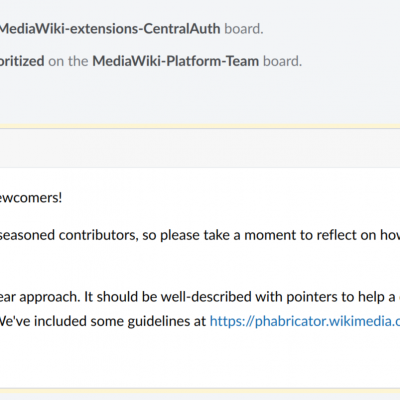Click the gray timeline background below board entries
Screen dimensions: 400x400
click(x=200, y=97)
